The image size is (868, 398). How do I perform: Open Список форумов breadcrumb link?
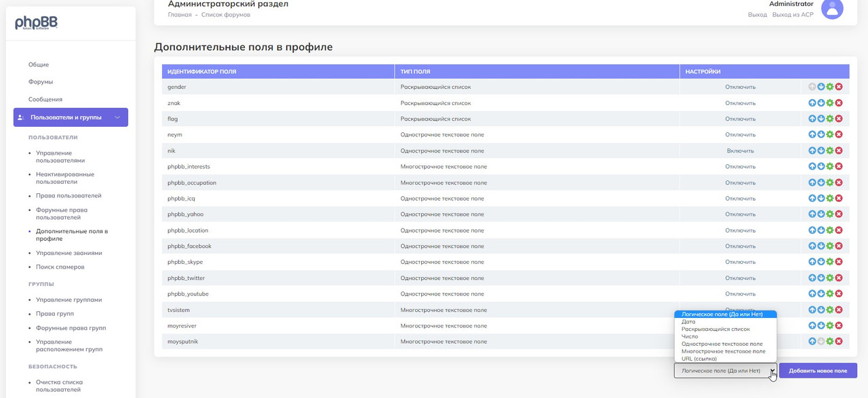tap(226, 14)
